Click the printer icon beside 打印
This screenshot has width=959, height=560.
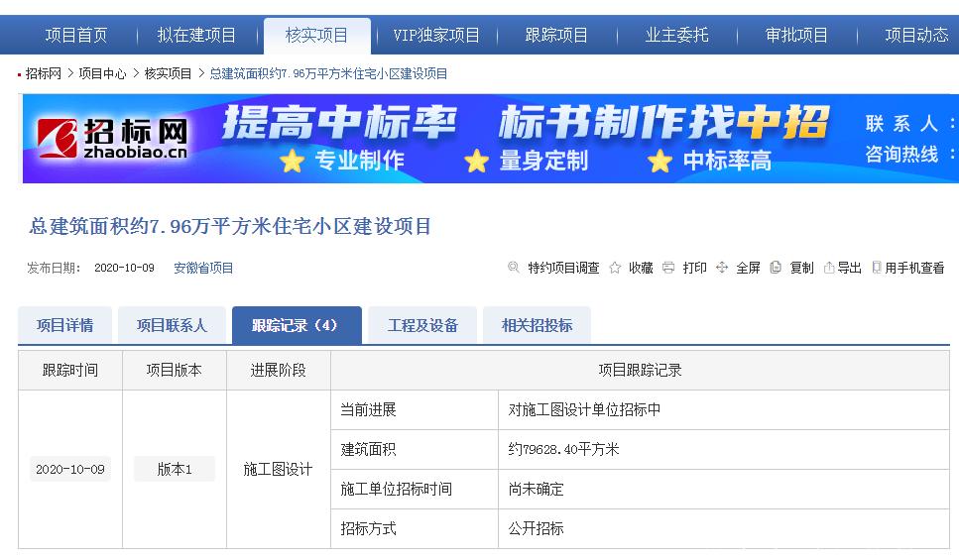668,268
